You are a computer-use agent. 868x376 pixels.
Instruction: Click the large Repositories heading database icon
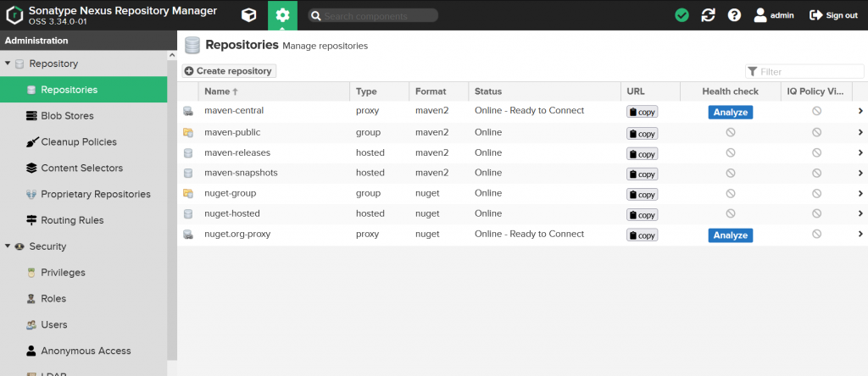[x=192, y=46]
